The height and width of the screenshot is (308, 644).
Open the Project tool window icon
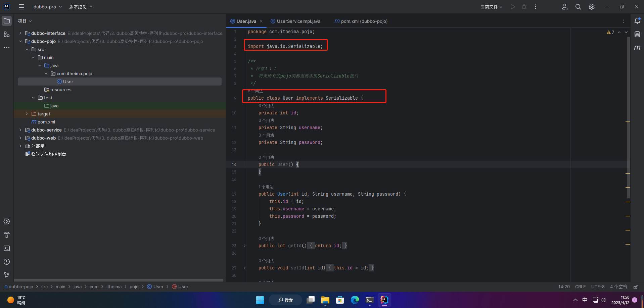(7, 21)
